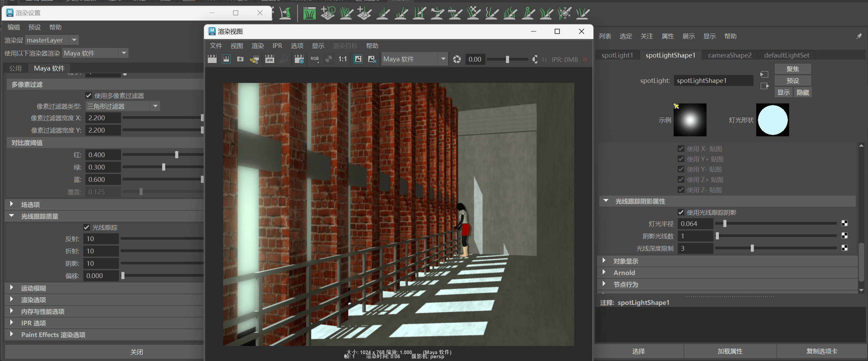The height and width of the screenshot is (361, 868).
Task: Click the XGen convert to interactive groom icon
Action: 285,13
